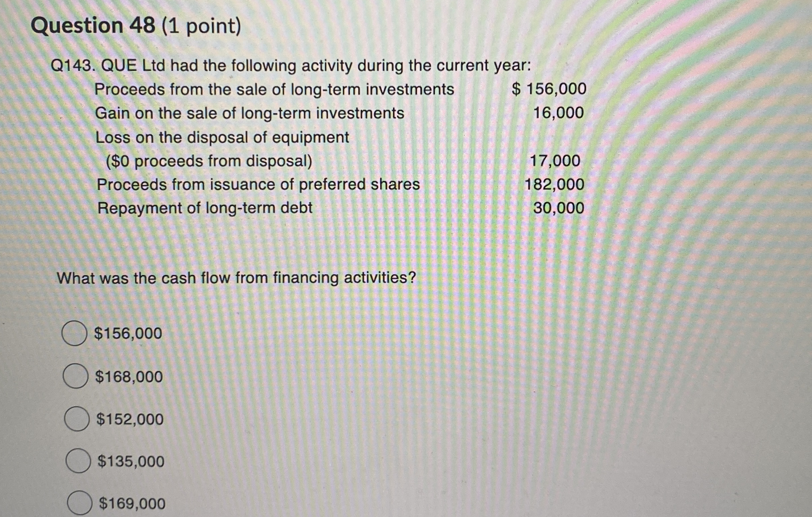Click the $168,000 answer label text
Viewport: 812px width, 517px height.
click(x=129, y=377)
